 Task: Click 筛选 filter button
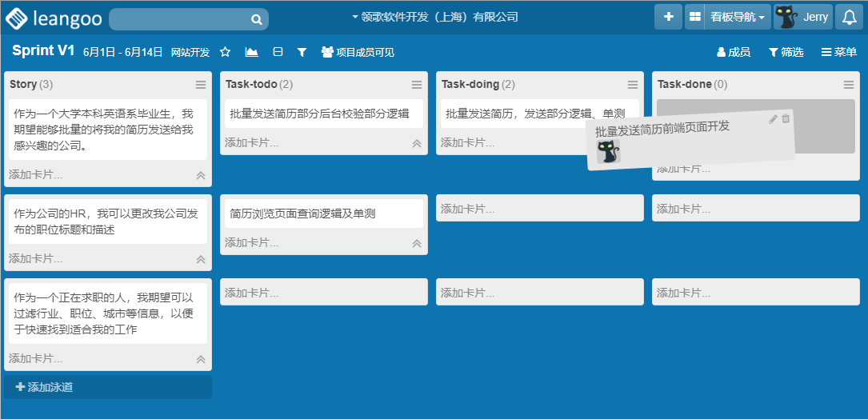click(x=786, y=52)
